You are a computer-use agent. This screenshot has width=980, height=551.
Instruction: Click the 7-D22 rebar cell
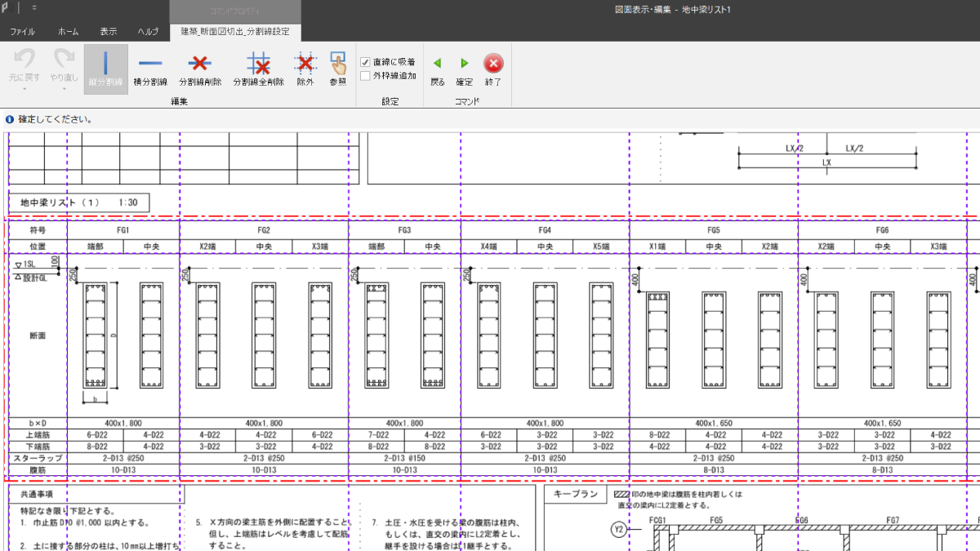pyautogui.click(x=376, y=435)
